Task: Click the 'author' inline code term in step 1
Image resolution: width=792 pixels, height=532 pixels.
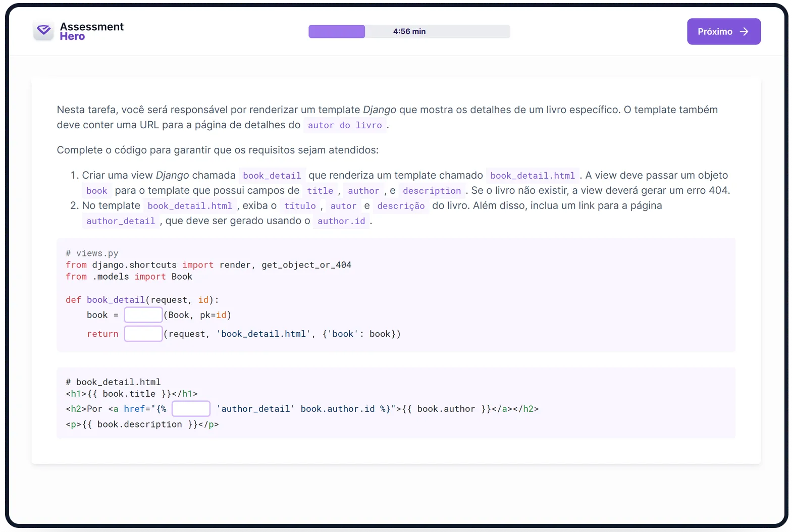Action: coord(363,191)
